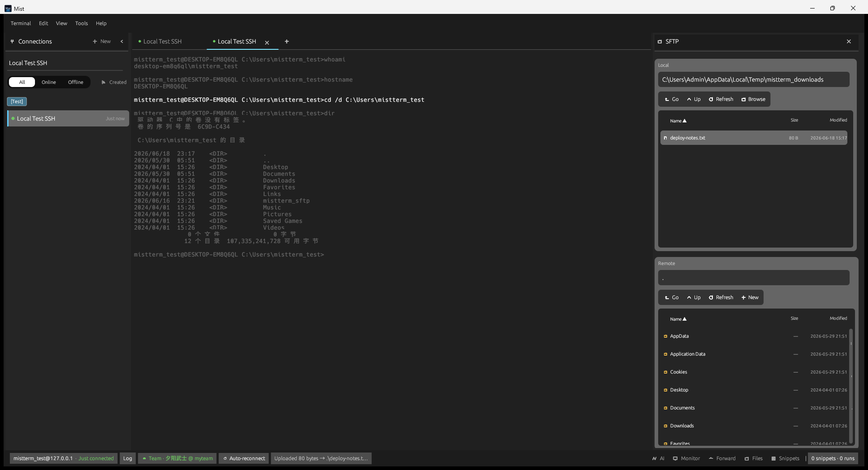This screenshot has height=470, width=868.
Task: Click the Remote list scrollbar
Action: (x=851, y=386)
